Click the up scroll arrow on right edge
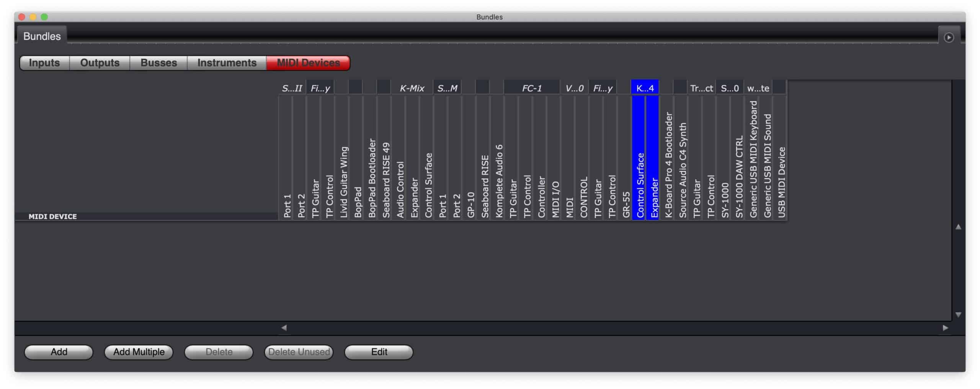 959,227
